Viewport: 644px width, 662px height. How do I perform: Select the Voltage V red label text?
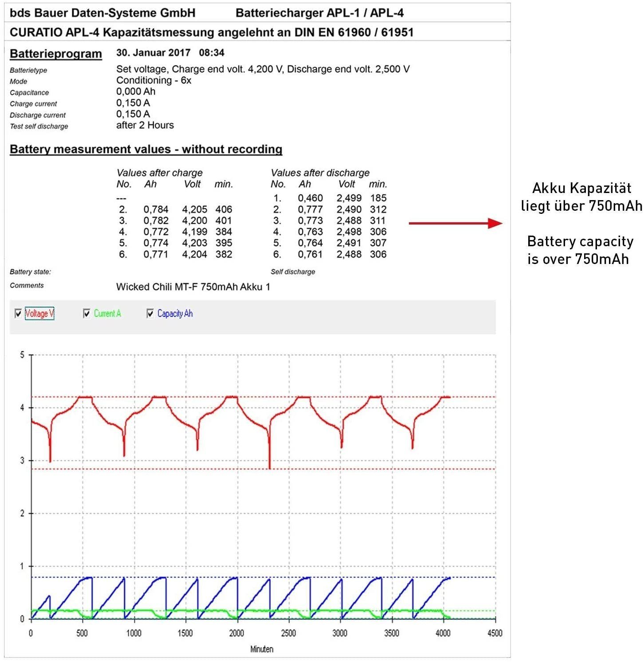pos(39,314)
